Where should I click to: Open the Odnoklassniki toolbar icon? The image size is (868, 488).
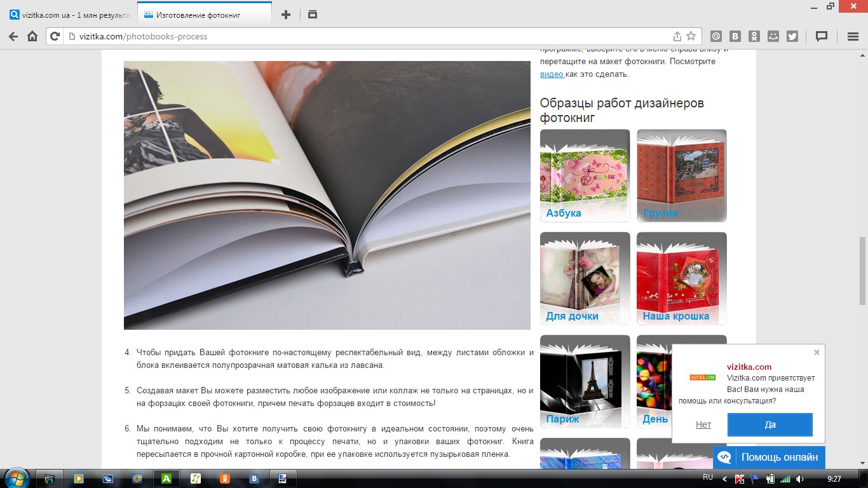(754, 36)
